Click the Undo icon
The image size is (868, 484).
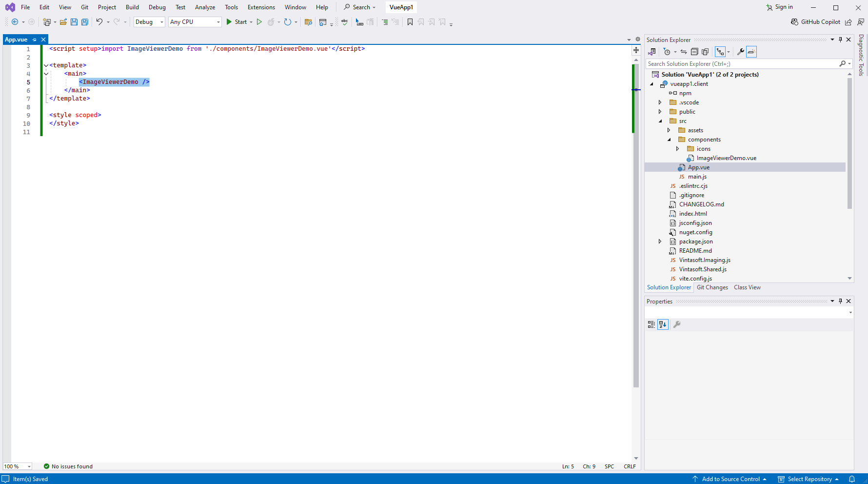[99, 22]
